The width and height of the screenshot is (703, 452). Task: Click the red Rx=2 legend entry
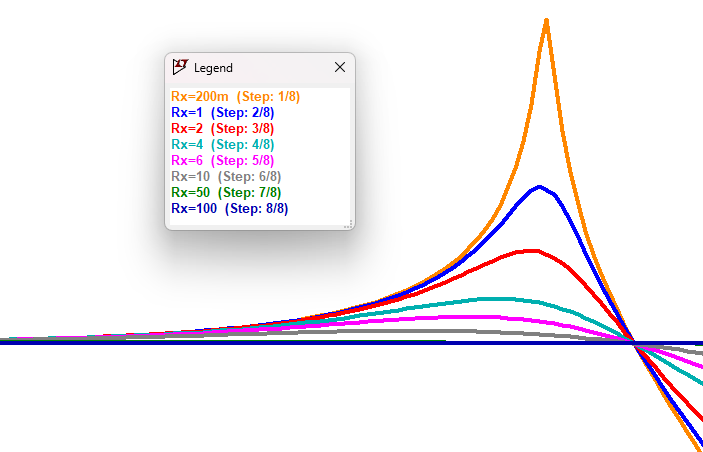click(222, 129)
